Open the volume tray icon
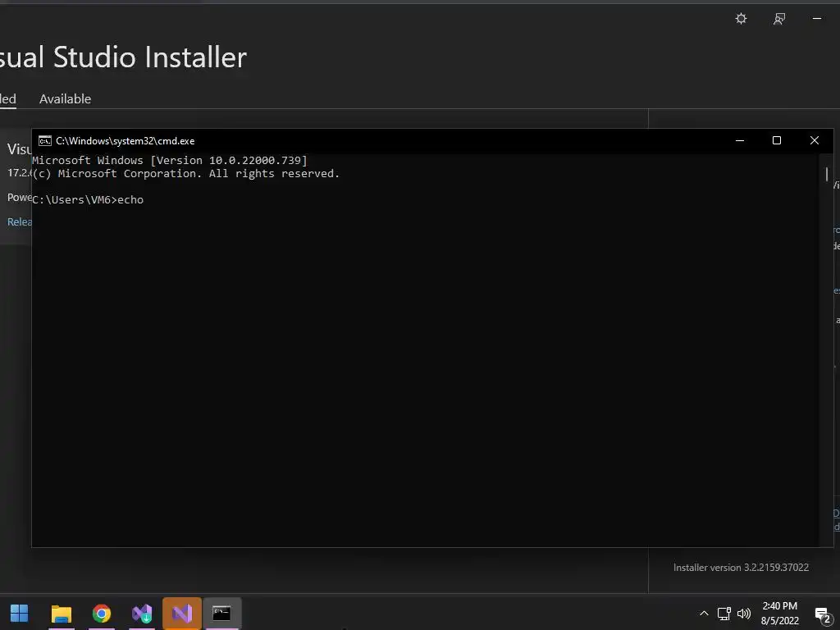This screenshot has height=630, width=840. coord(744,614)
